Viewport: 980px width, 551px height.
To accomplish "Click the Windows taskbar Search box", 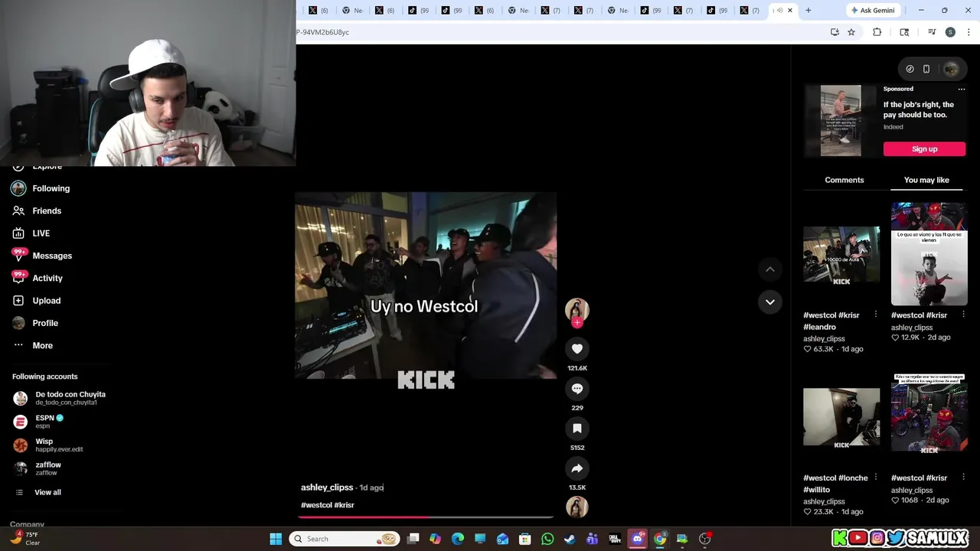I will (345, 539).
